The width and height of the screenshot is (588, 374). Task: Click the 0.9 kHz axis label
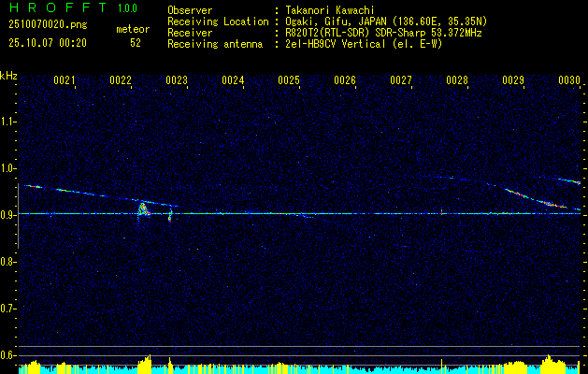point(7,215)
